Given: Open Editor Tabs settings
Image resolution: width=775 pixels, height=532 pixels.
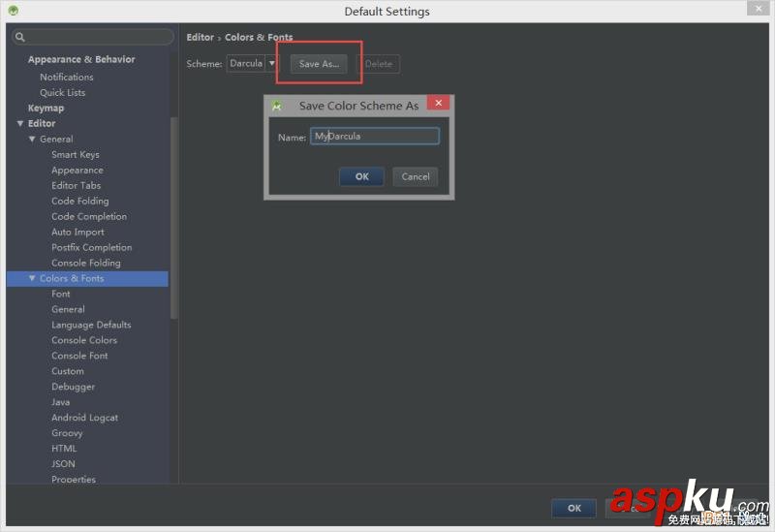Looking at the screenshot, I should pyautogui.click(x=77, y=185).
